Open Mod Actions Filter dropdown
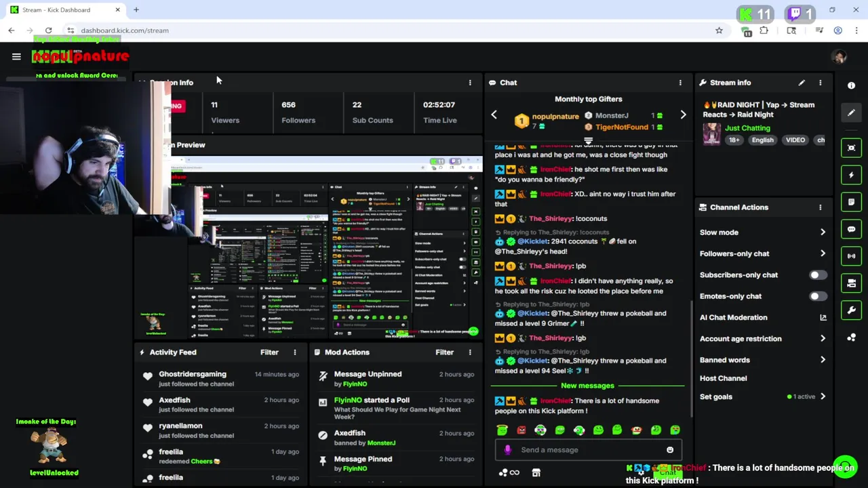The height and width of the screenshot is (488, 868). click(x=444, y=352)
